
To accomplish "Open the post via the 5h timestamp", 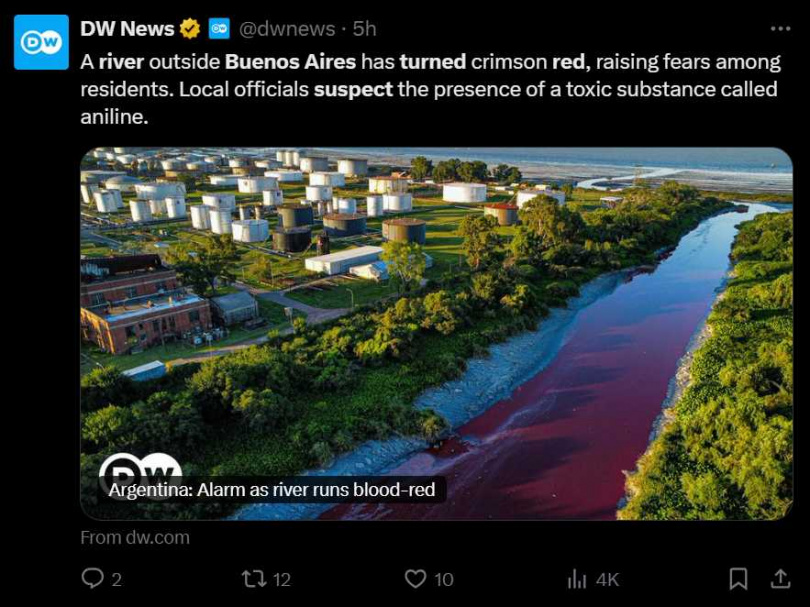I will [x=364, y=29].
